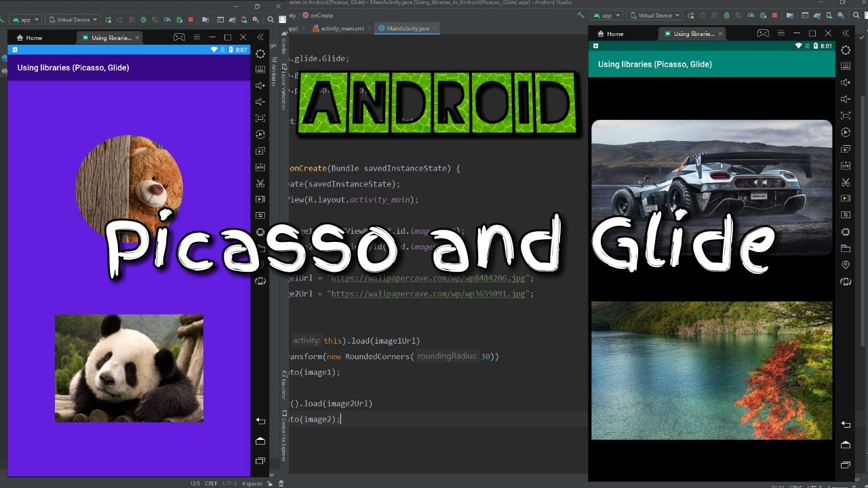Open the app run configuration dropdown above teal-app emulator
Screen dimensions: 868x488
[606, 15]
